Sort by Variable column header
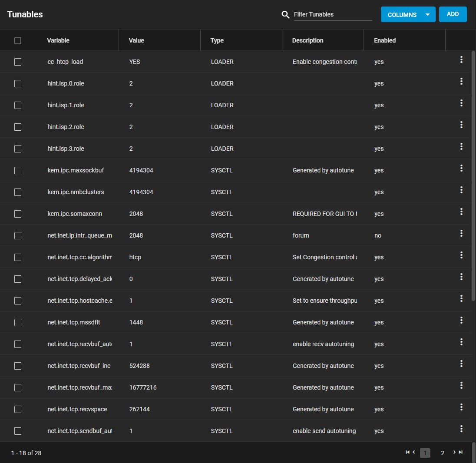Screen dimensions: 476x463 [x=58, y=40]
